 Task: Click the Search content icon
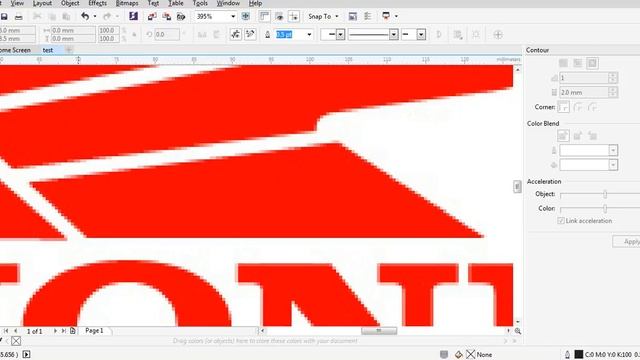133,16
